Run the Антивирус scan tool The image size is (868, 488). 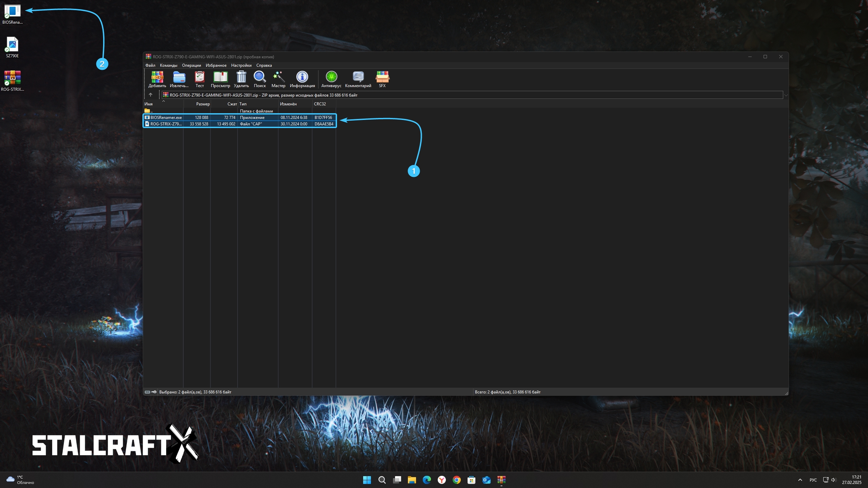tap(331, 79)
